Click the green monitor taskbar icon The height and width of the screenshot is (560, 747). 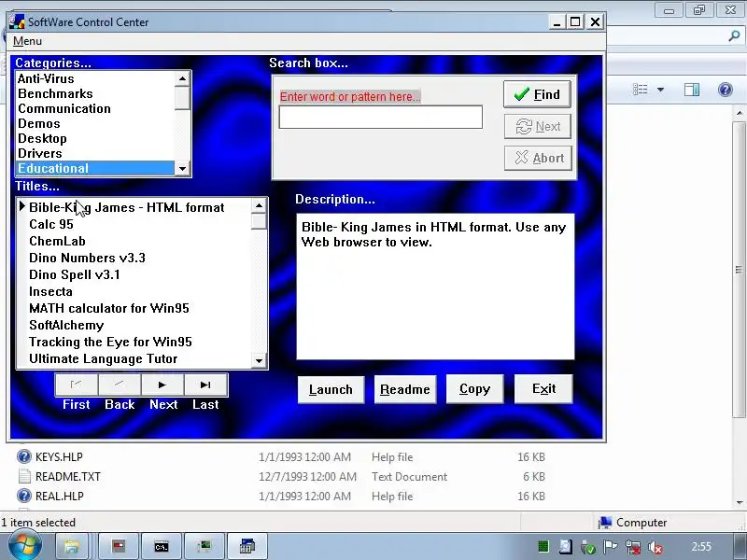204,546
